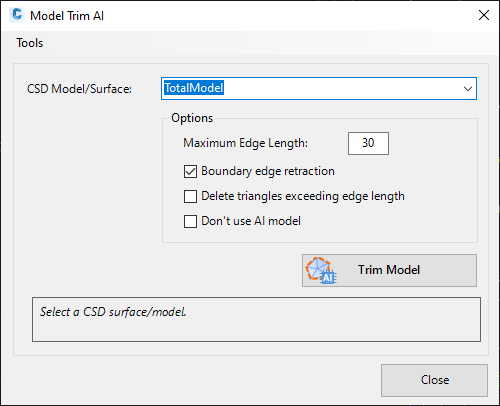Expand the CSD Model/Surface dropdown arrow

(x=468, y=89)
